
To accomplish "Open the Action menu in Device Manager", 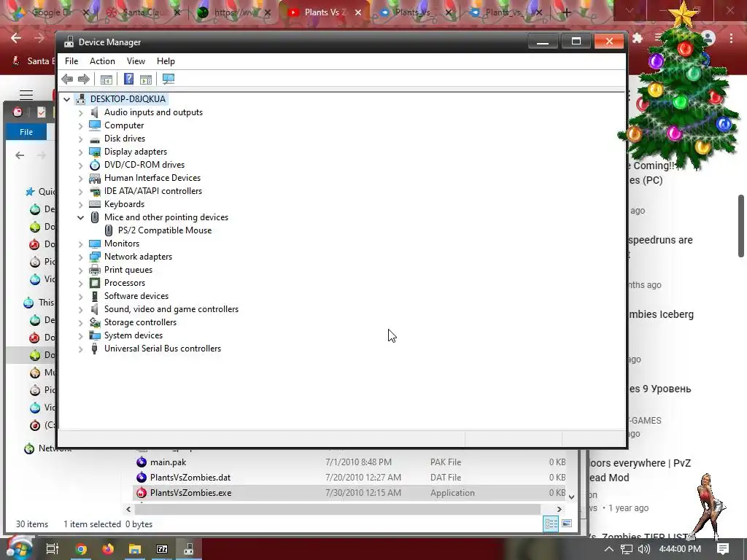I will (x=102, y=61).
